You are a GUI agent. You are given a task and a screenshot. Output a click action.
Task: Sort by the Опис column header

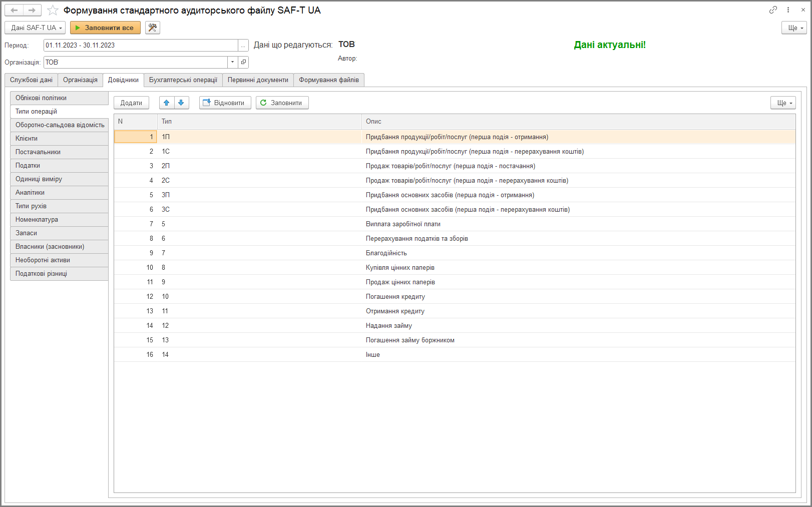(578, 122)
